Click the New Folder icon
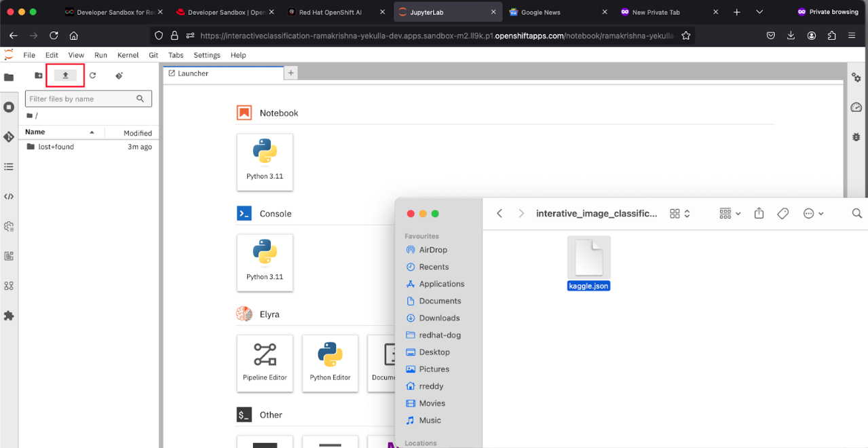The height and width of the screenshot is (448, 868). 39,75
